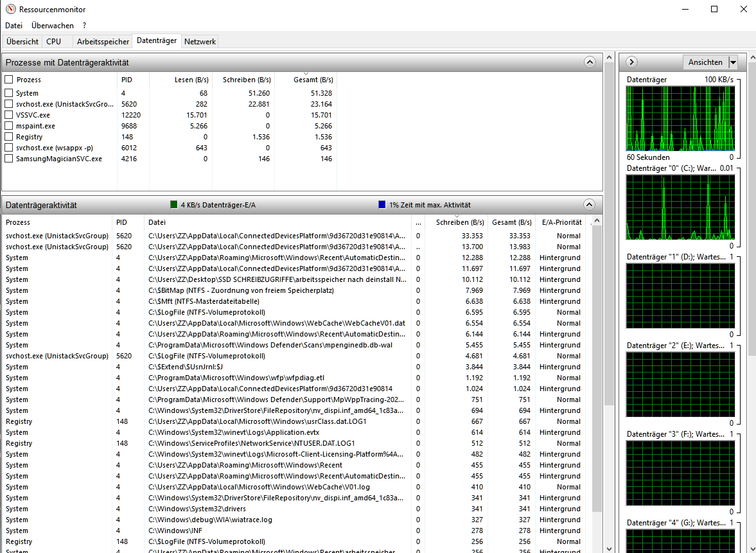Sort activity list by Datei column

(277, 222)
